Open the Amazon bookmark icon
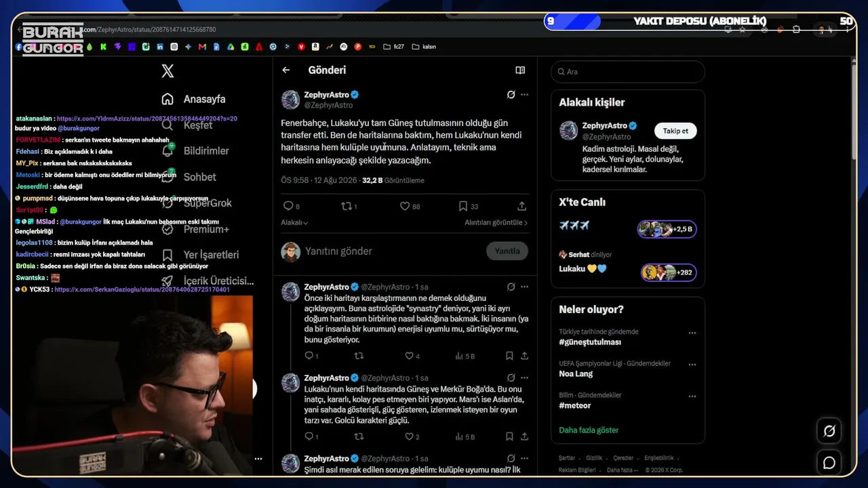The width and height of the screenshot is (868, 488). click(x=315, y=47)
